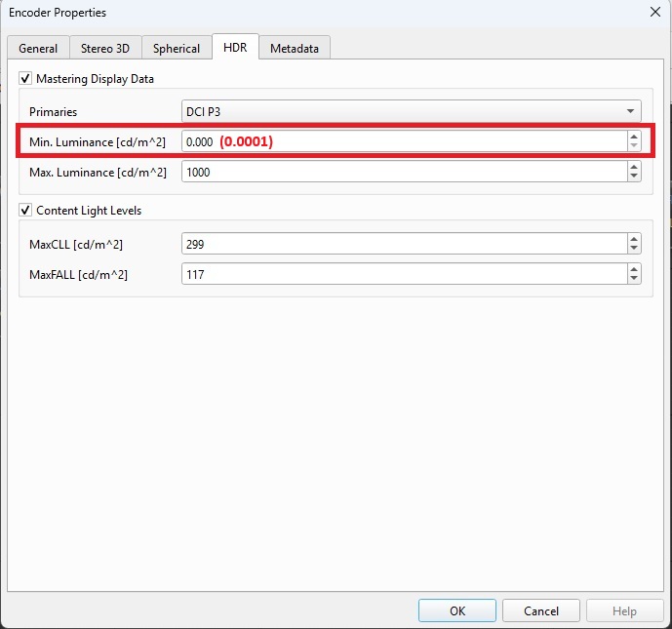Select the Spherical tab

[177, 49]
